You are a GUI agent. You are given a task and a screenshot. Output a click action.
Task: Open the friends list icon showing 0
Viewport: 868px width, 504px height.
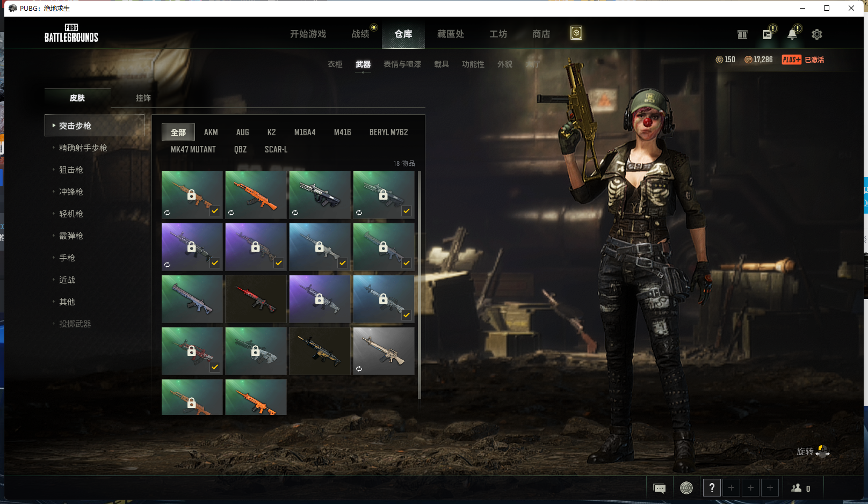click(x=800, y=488)
